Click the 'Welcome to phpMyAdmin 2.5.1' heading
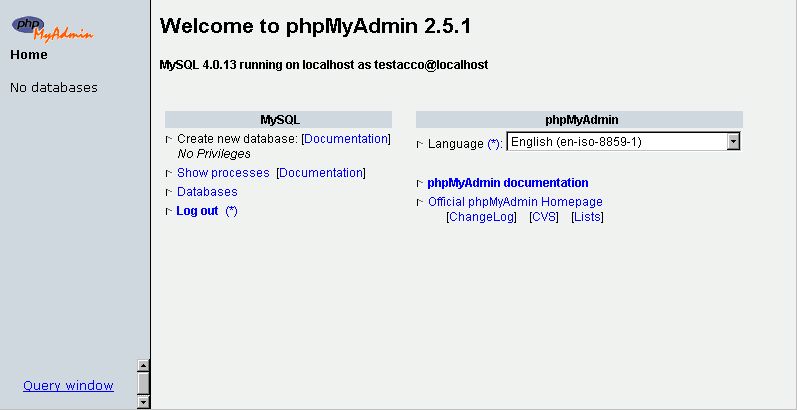 (316, 26)
